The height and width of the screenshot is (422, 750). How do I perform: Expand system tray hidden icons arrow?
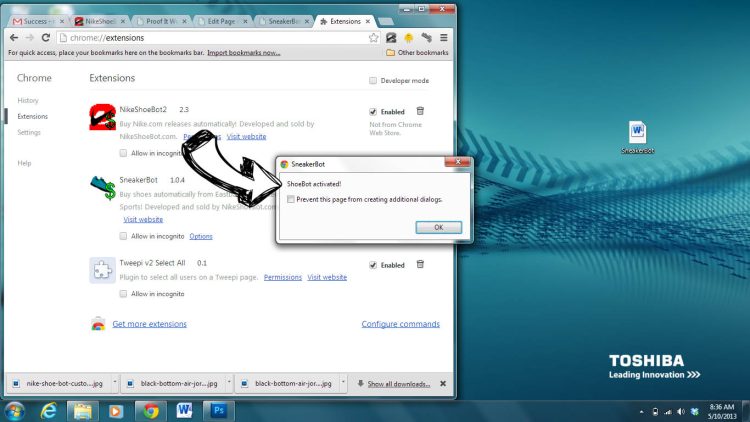pos(640,411)
